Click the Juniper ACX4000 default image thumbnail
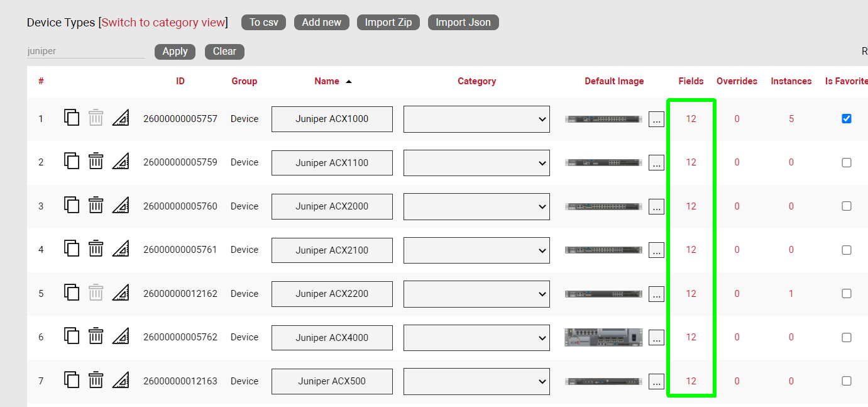This screenshot has height=407, width=868. click(603, 337)
